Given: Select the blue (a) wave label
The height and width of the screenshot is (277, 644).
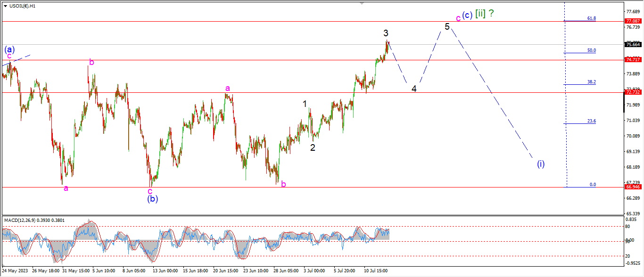Looking at the screenshot, I should click(x=9, y=49).
